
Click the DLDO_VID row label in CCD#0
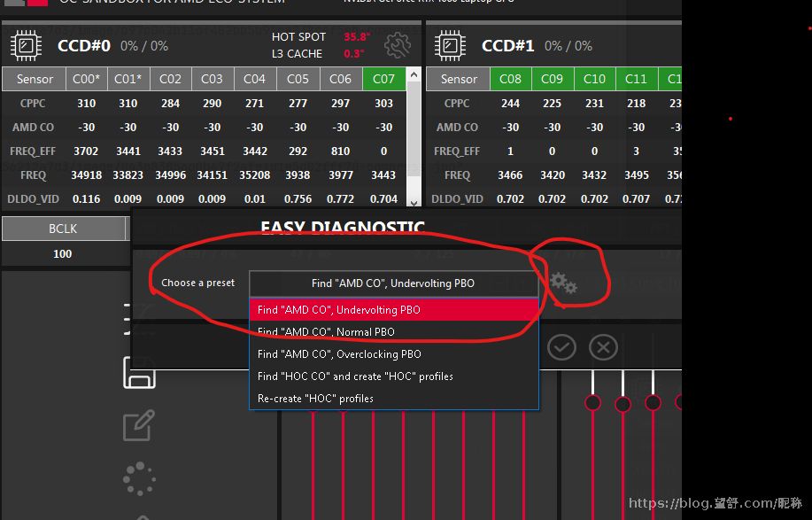click(33, 199)
